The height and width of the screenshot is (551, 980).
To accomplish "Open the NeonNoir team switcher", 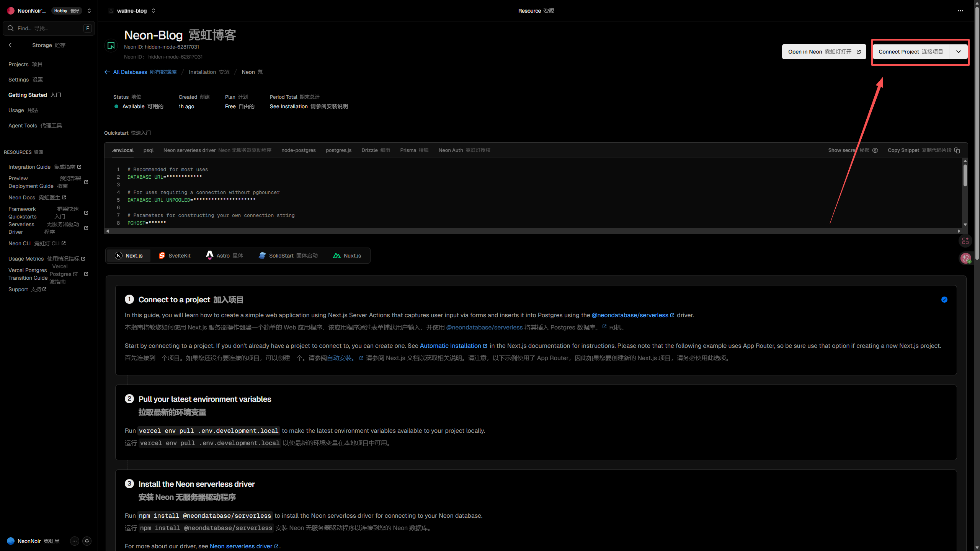I will (x=89, y=11).
